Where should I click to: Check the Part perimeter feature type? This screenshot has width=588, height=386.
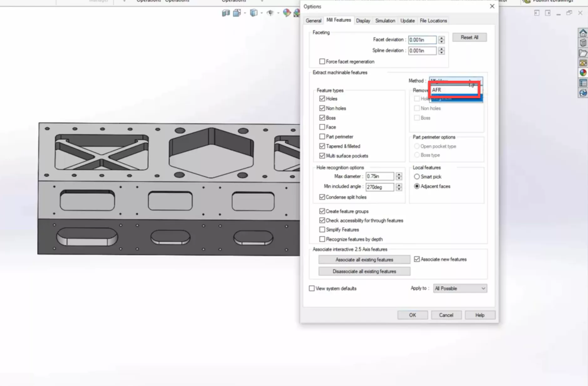coord(322,137)
